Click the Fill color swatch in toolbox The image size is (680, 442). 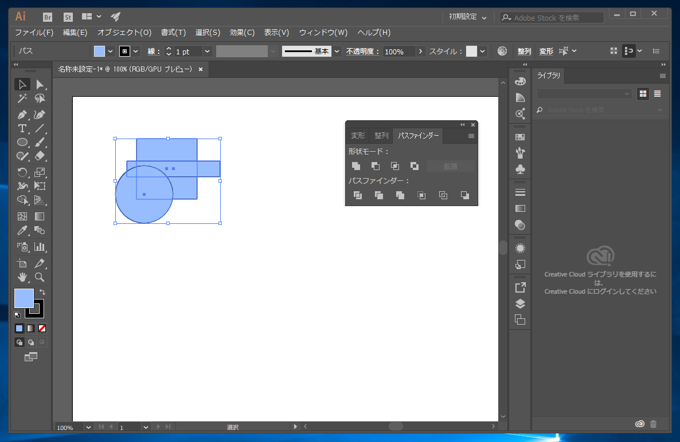24,298
